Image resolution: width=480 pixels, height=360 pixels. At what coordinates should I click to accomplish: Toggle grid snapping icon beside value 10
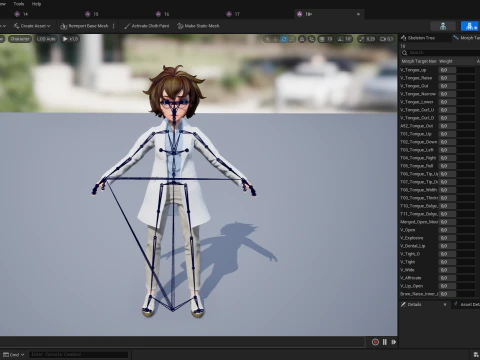point(322,39)
